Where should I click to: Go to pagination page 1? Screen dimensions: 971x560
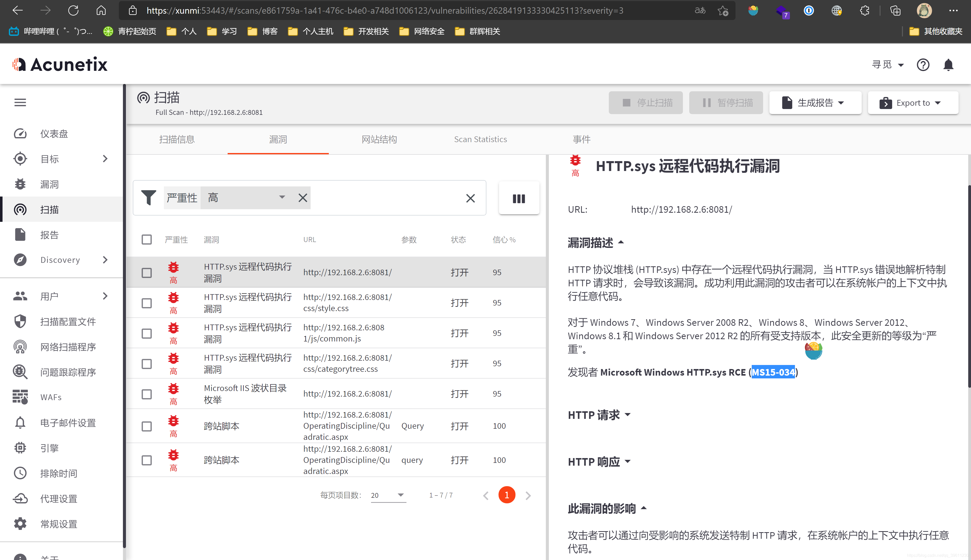[507, 496]
